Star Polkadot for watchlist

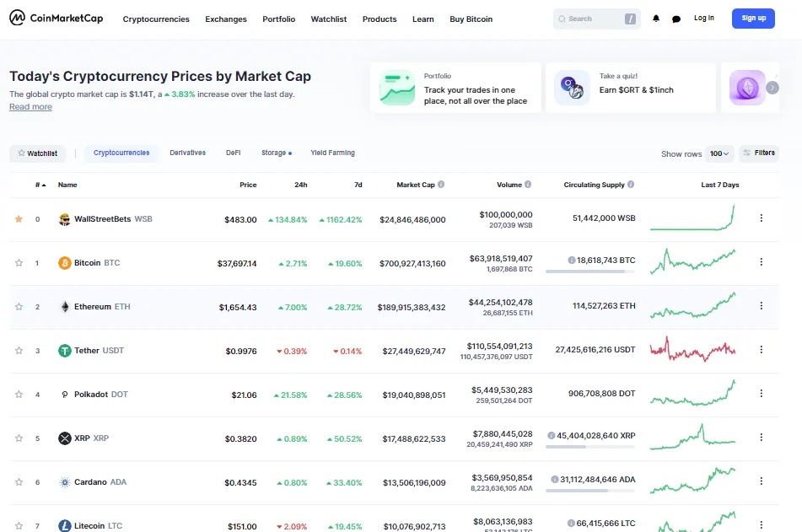[19, 395]
